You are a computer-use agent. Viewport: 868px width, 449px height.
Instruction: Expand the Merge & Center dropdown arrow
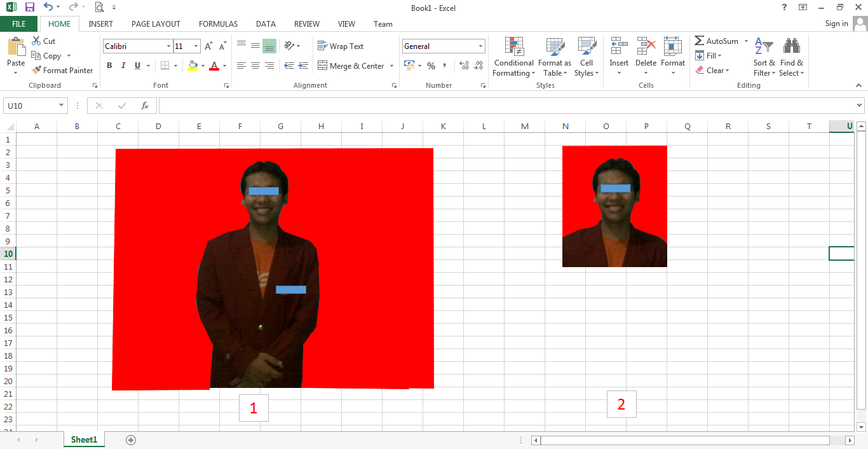pos(392,66)
